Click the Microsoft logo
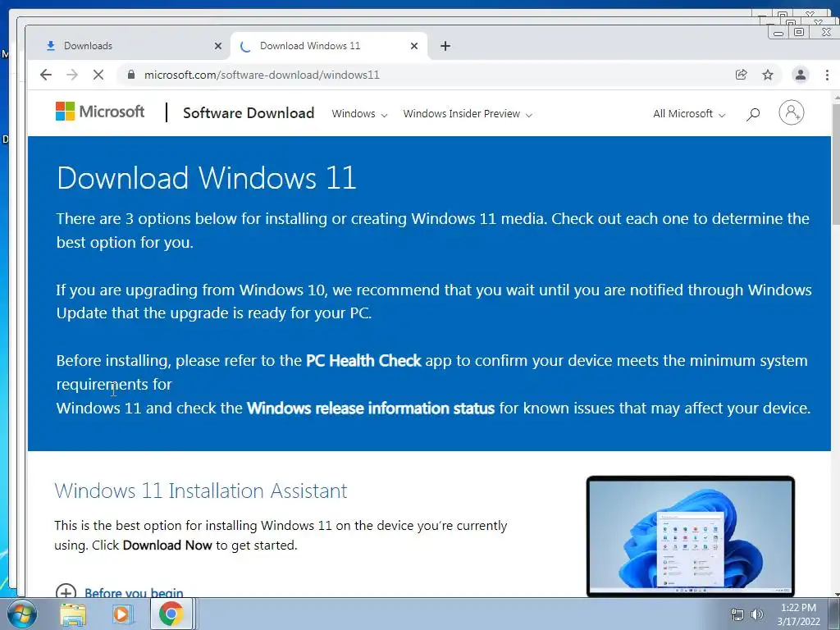The height and width of the screenshot is (630, 840). (100, 112)
